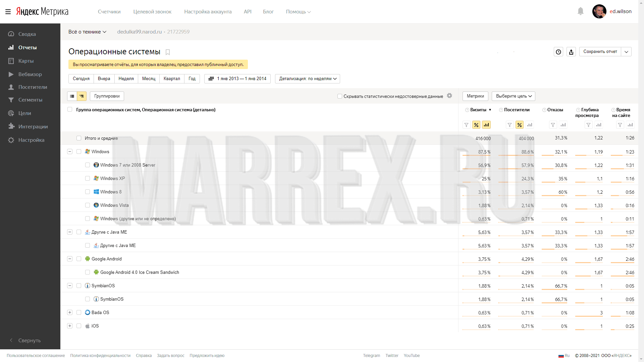Screen dimensions: 644x362
Task: Open notifications bell
Action: coord(581,11)
